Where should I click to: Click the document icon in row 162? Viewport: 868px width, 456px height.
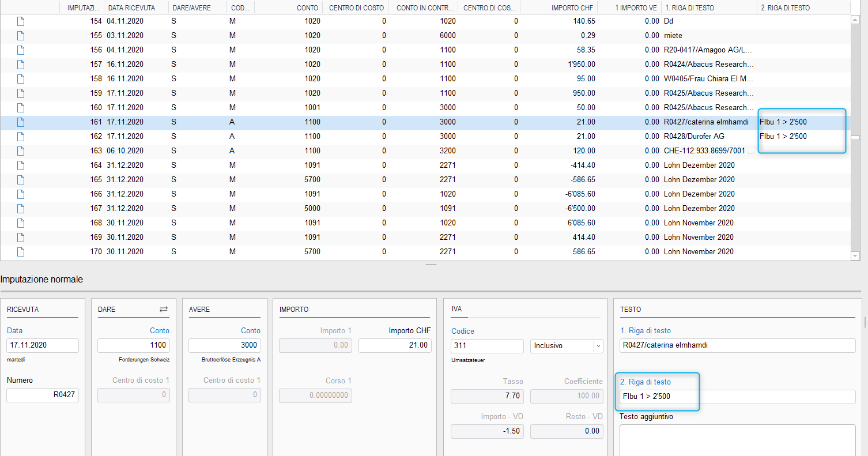click(21, 136)
